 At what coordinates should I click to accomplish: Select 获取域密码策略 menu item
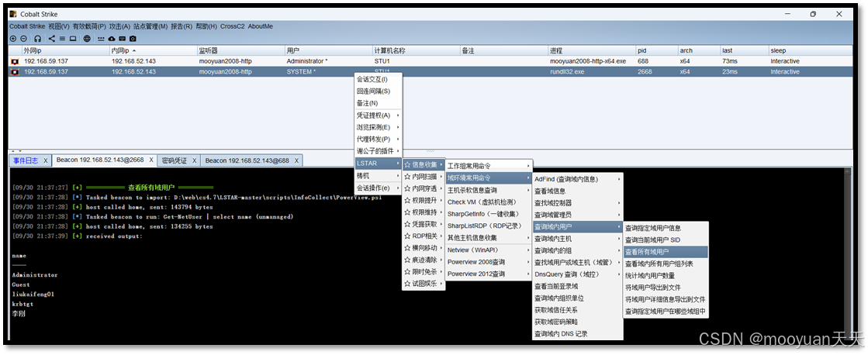(578, 322)
